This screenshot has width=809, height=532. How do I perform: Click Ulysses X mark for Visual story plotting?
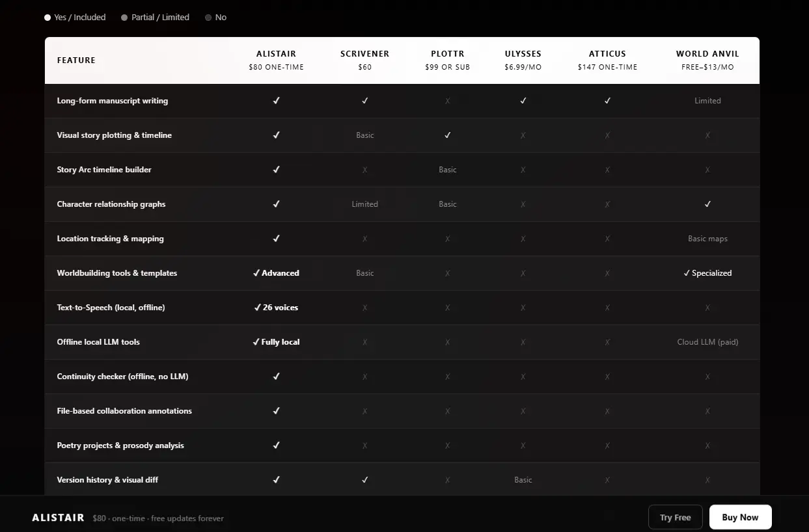pyautogui.click(x=523, y=135)
